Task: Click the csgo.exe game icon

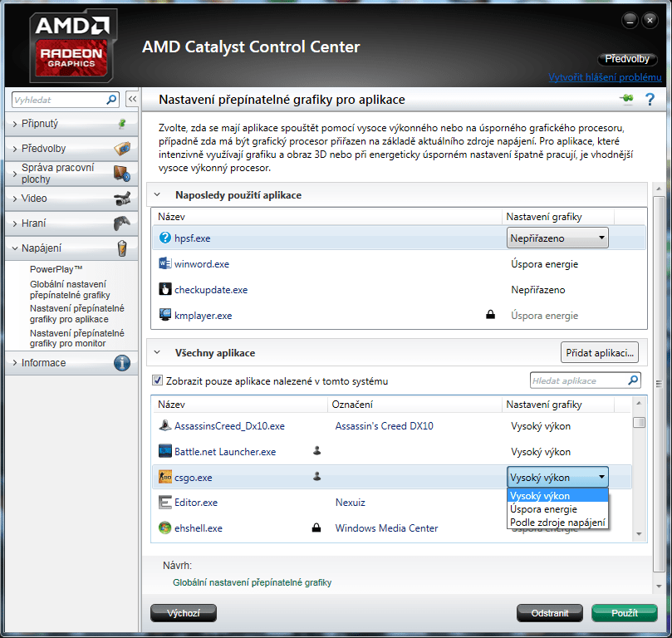Action: (165, 477)
